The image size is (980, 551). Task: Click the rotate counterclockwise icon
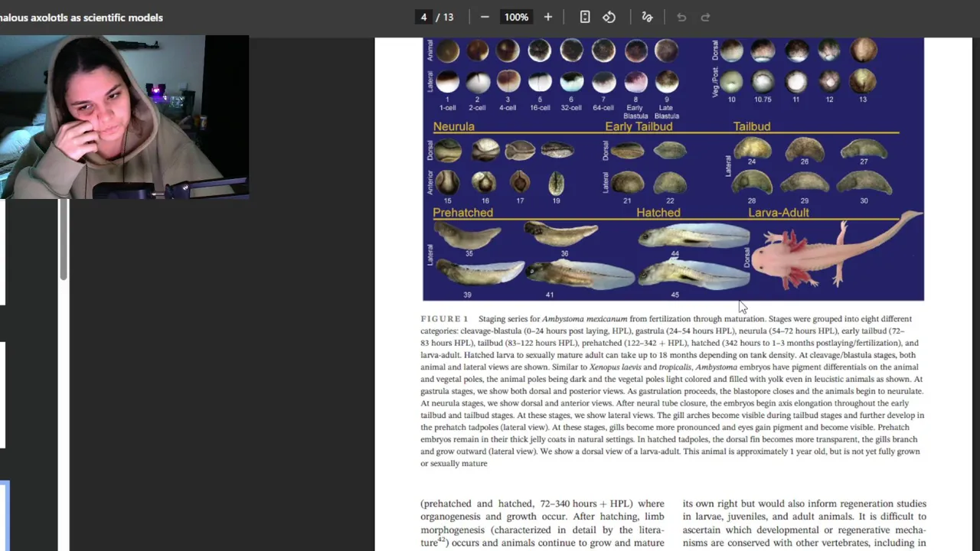(609, 17)
